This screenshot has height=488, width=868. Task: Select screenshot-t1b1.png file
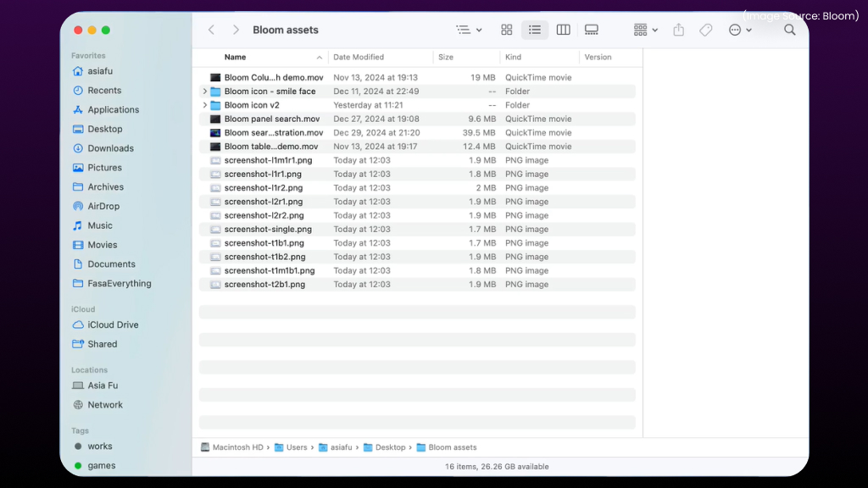pos(264,243)
